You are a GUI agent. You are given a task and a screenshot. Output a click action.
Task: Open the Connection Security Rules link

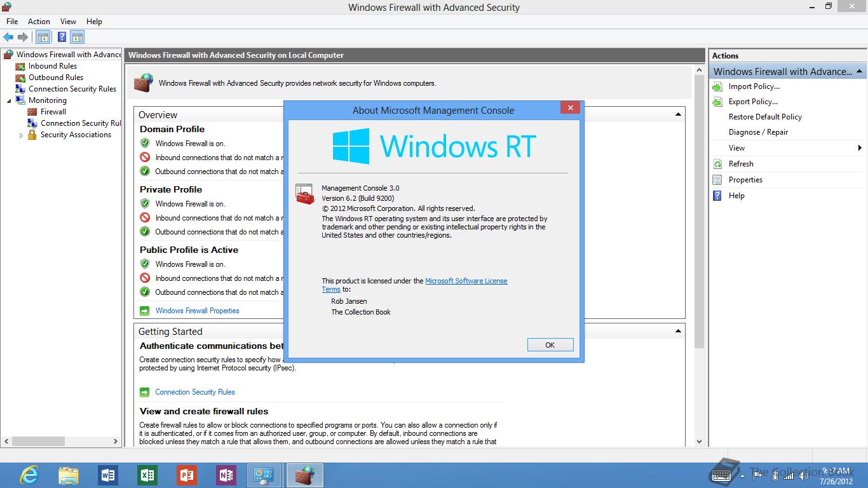pos(195,392)
